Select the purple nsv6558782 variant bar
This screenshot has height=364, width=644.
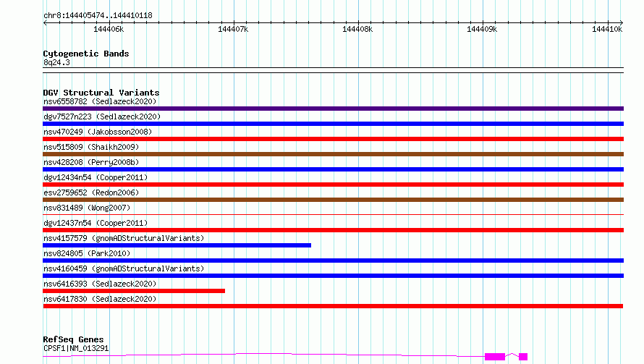(333, 109)
